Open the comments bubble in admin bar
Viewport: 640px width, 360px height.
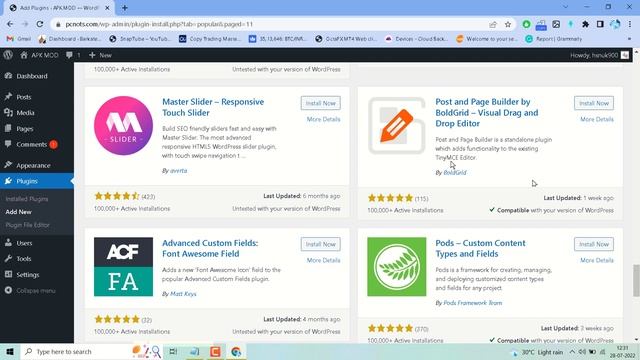[73, 55]
